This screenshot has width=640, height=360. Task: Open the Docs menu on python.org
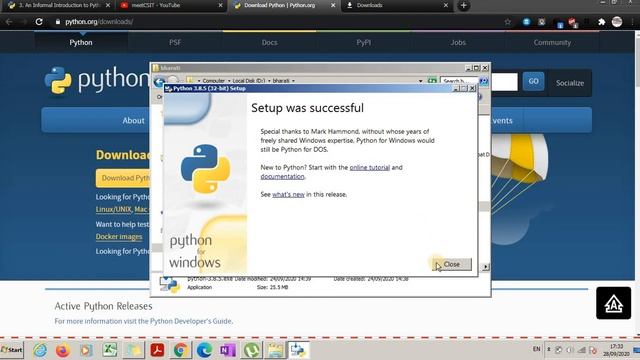(269, 42)
